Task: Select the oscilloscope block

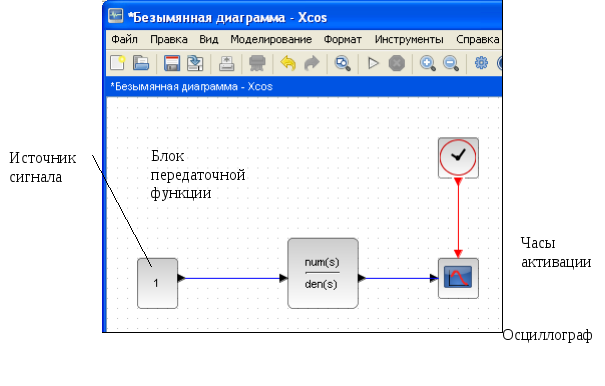Action: [458, 278]
